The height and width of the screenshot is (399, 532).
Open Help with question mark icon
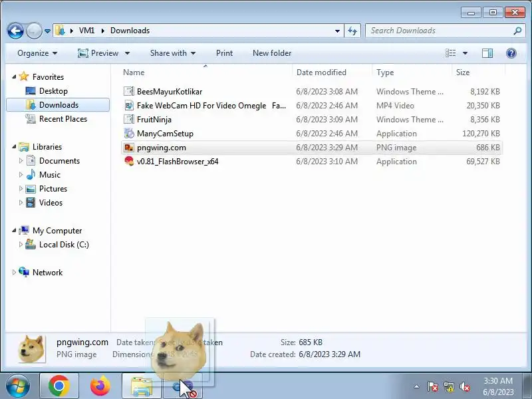511,53
